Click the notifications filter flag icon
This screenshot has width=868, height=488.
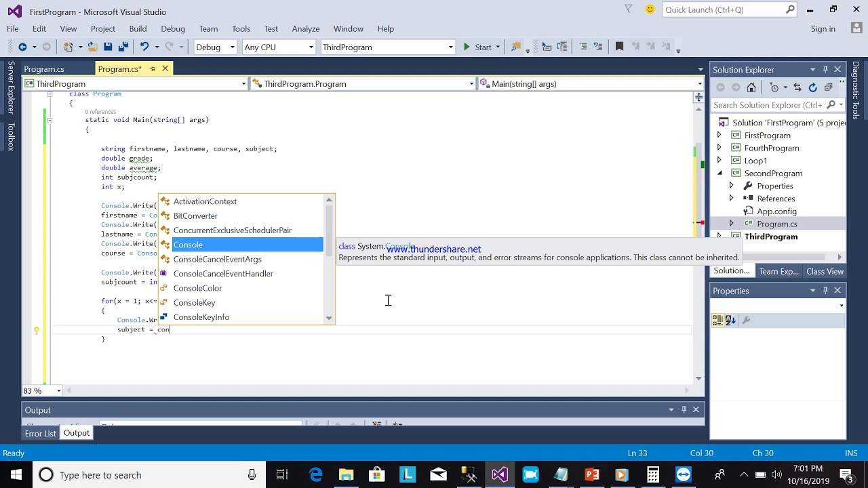click(x=629, y=9)
